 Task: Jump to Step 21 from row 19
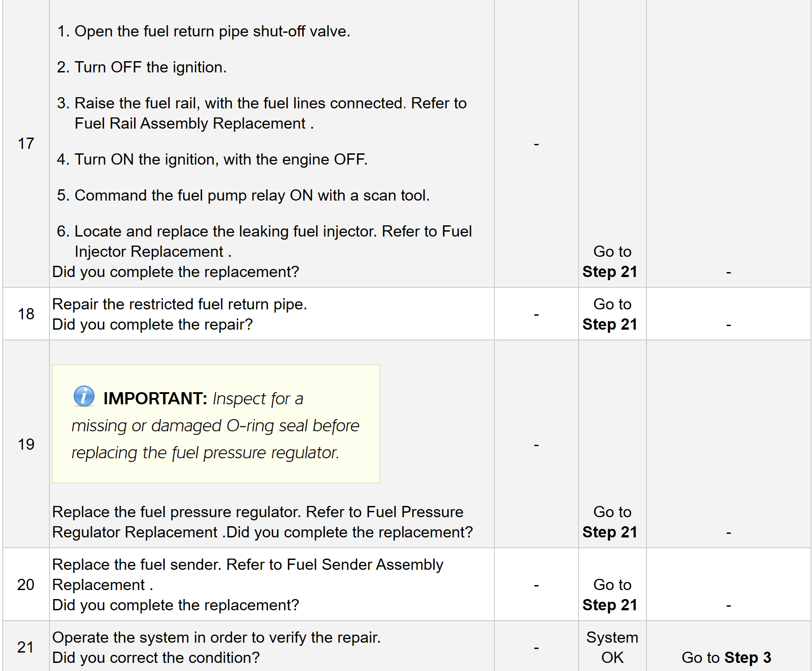(x=610, y=532)
